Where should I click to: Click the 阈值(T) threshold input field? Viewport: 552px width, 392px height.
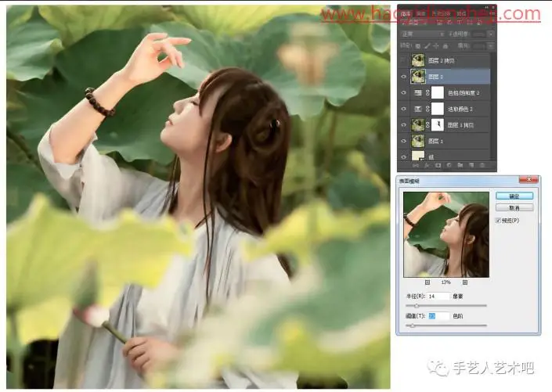[438, 316]
